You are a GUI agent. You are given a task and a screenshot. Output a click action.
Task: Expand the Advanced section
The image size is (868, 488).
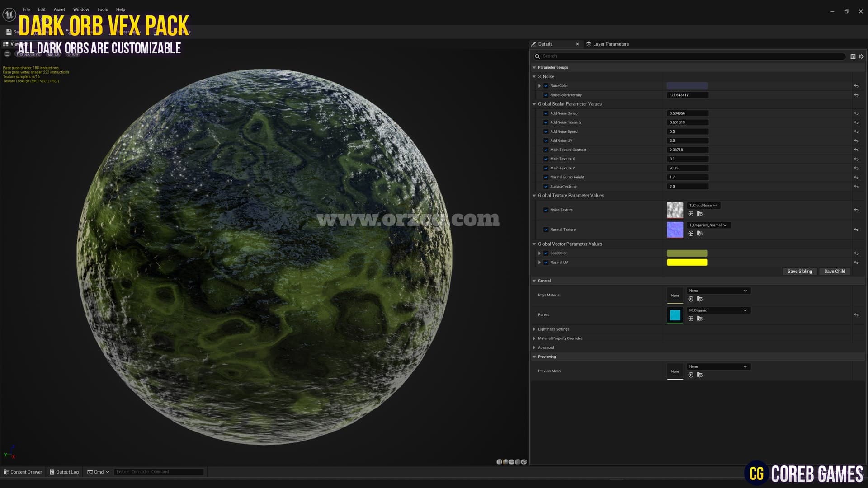(534, 347)
